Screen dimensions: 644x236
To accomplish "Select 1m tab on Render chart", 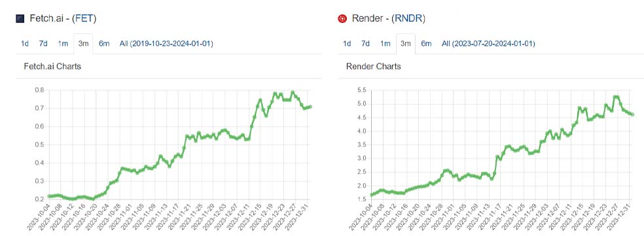I will 385,44.
